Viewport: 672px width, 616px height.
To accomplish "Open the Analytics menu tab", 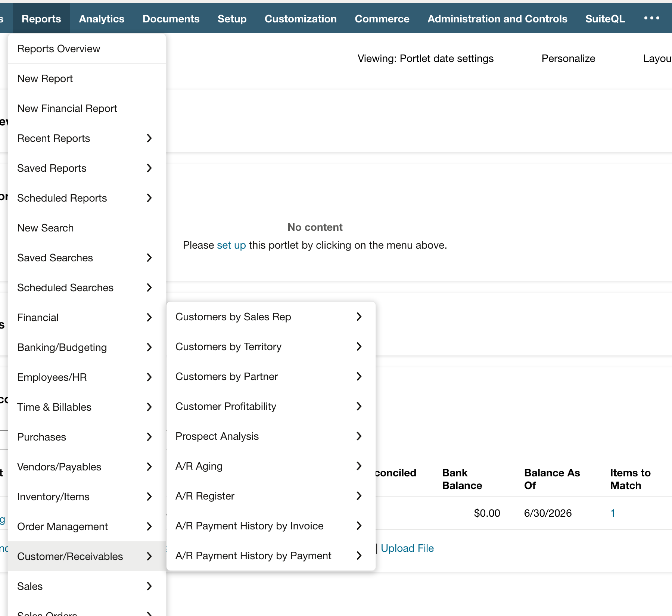I will [102, 19].
